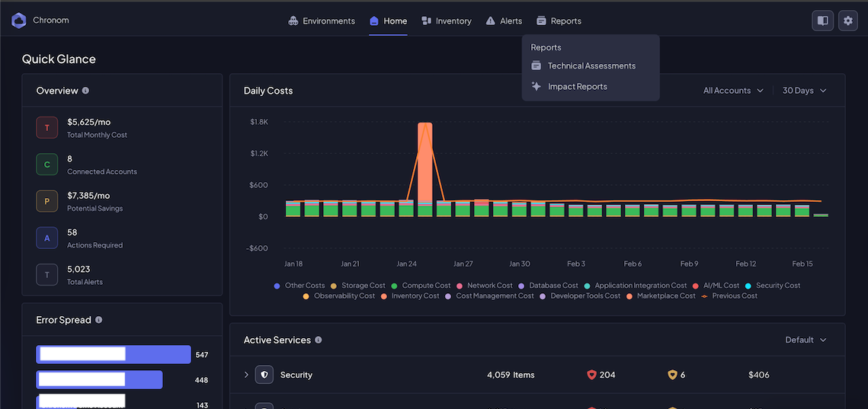This screenshot has height=409, width=868.
Task: Open the All Accounts dropdown
Action: [x=732, y=91]
